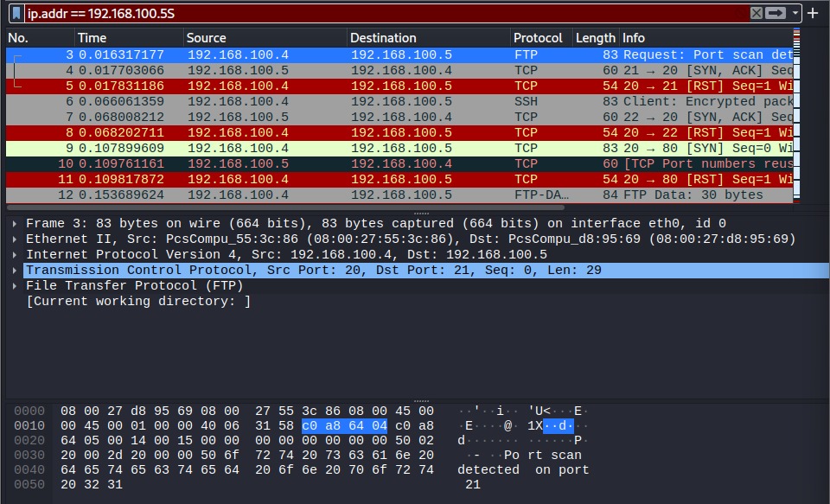Select packet 11 RST to port 80
The width and height of the screenshot is (830, 504).
pyautogui.click(x=399, y=180)
